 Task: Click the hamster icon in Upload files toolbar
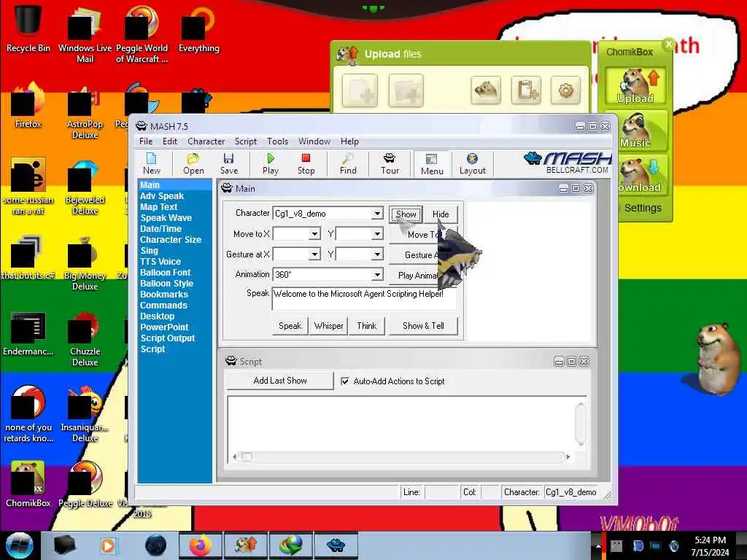(x=486, y=90)
